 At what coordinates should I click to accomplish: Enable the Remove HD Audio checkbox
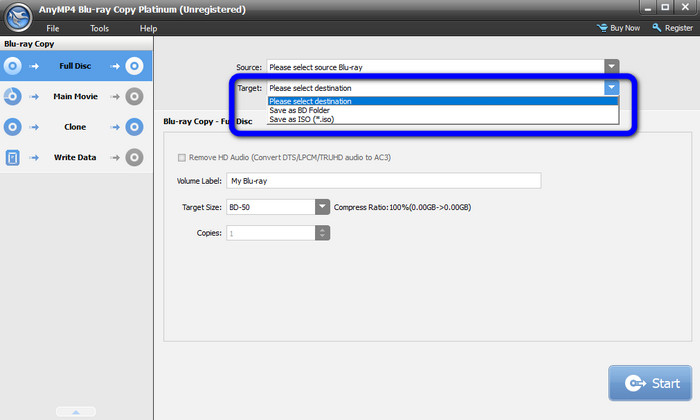pos(182,158)
